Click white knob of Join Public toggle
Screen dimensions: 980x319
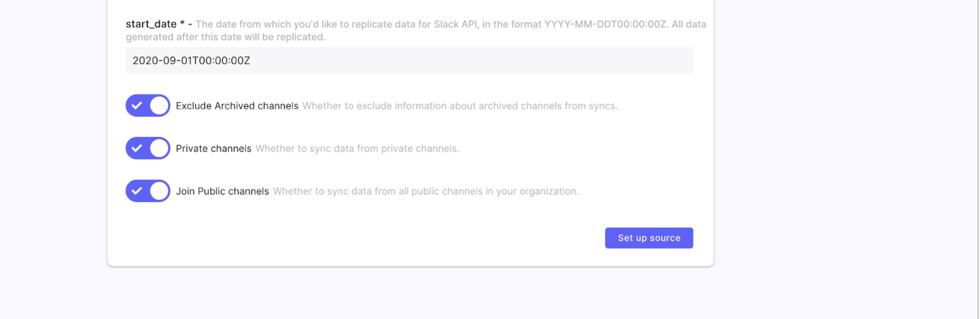click(x=159, y=191)
